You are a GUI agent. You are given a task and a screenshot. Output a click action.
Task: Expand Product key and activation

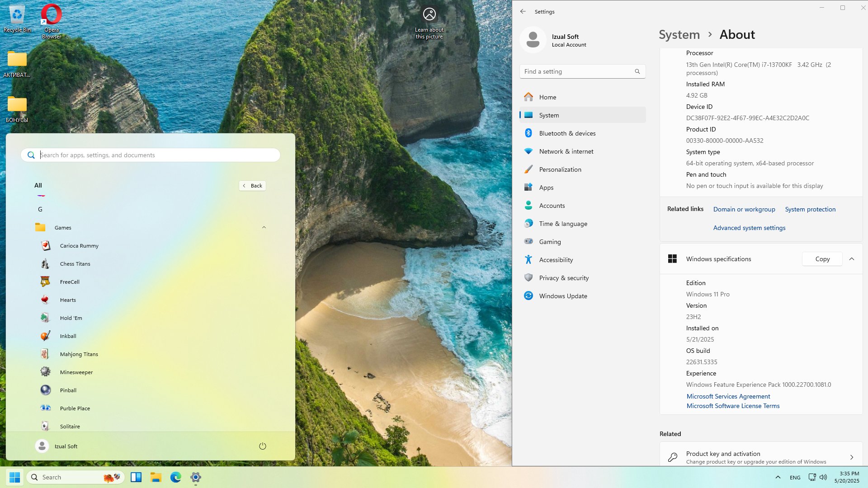click(x=761, y=457)
